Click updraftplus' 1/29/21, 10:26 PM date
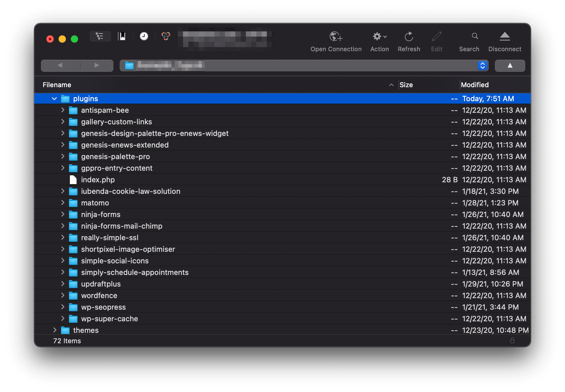This screenshot has height=392, width=565. [x=493, y=284]
